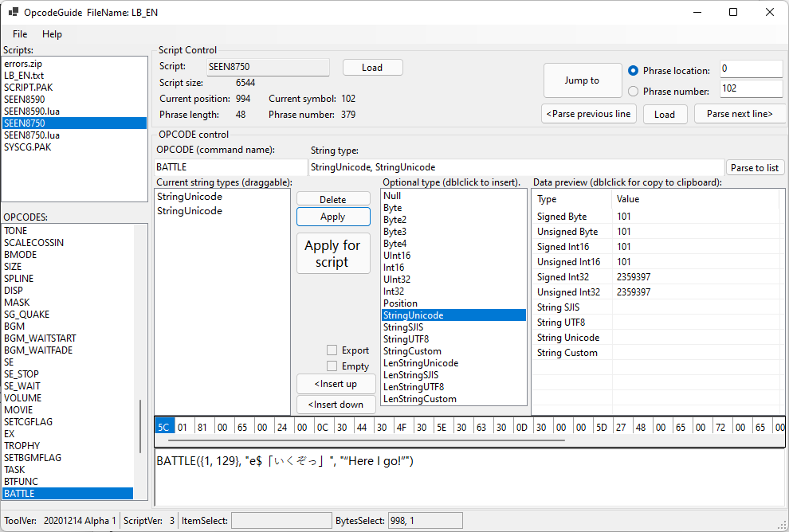Click the Insert up button

pyautogui.click(x=336, y=384)
